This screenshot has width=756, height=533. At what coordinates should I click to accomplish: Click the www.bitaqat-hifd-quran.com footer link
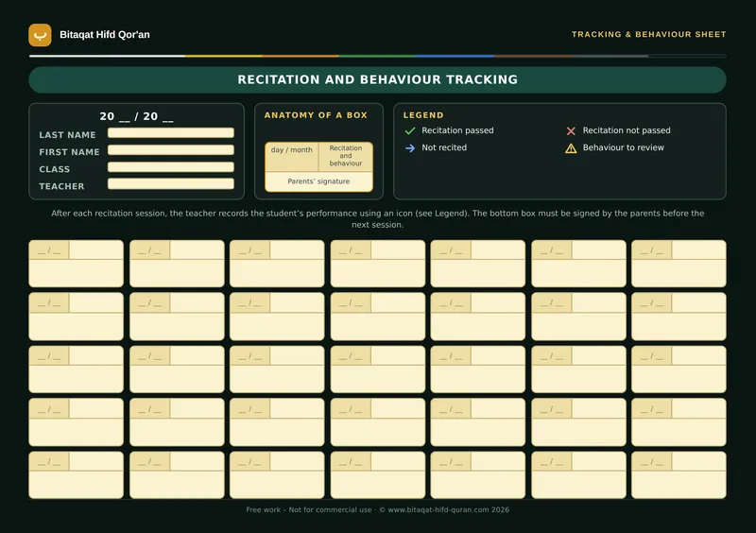tap(438, 510)
